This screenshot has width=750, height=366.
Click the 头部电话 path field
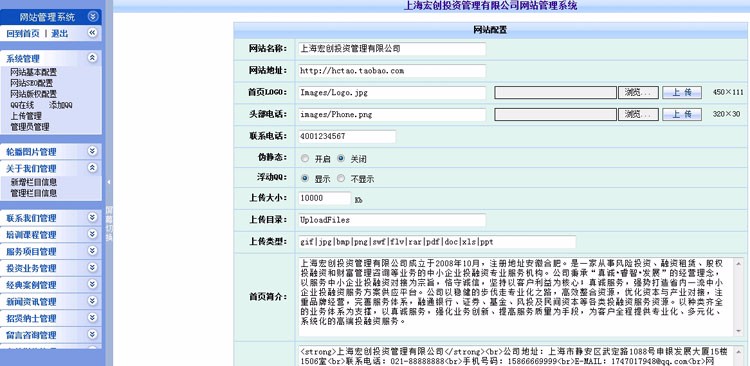pyautogui.click(x=391, y=115)
